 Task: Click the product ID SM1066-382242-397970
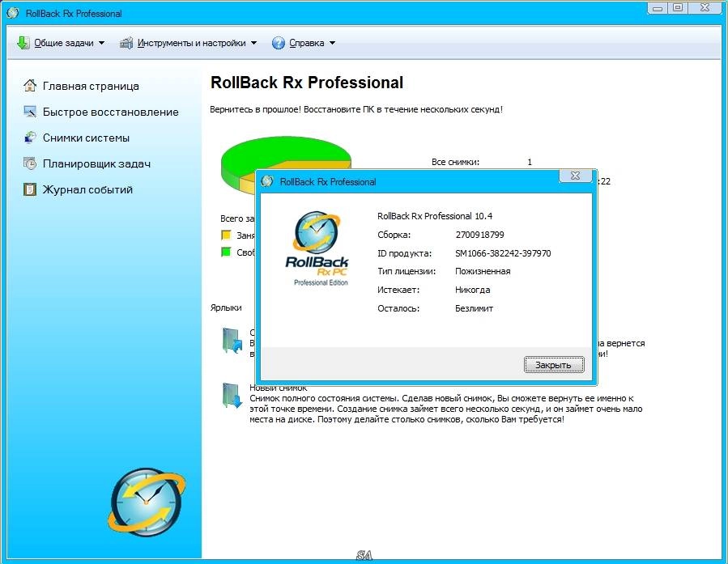(x=503, y=253)
